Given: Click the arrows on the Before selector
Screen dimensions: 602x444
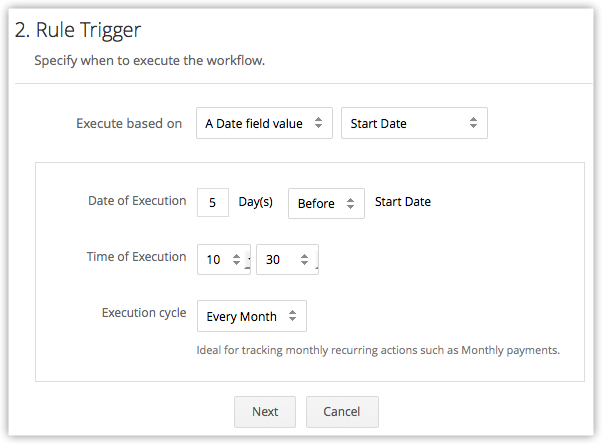Looking at the screenshot, I should pyautogui.click(x=351, y=204).
